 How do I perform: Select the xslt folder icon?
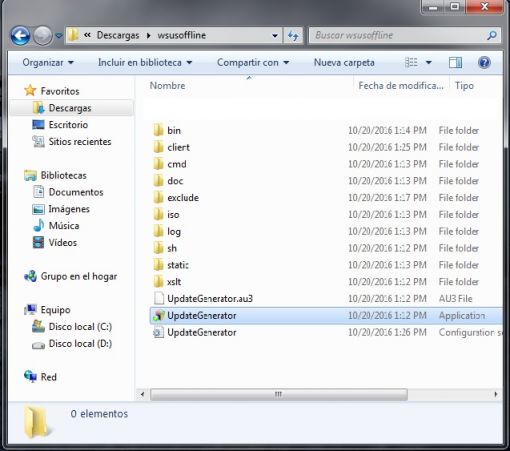coord(158,281)
